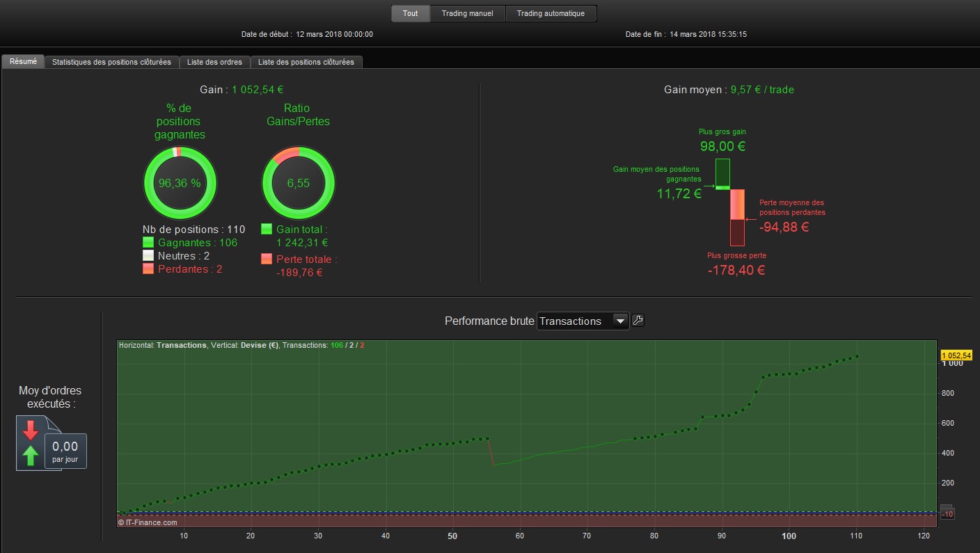Select the Tout filter button

[x=411, y=13]
